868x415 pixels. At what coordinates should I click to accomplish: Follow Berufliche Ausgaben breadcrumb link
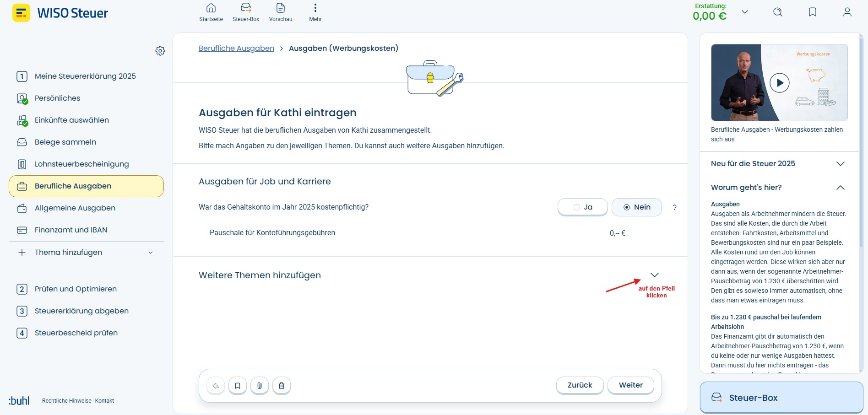click(x=236, y=49)
